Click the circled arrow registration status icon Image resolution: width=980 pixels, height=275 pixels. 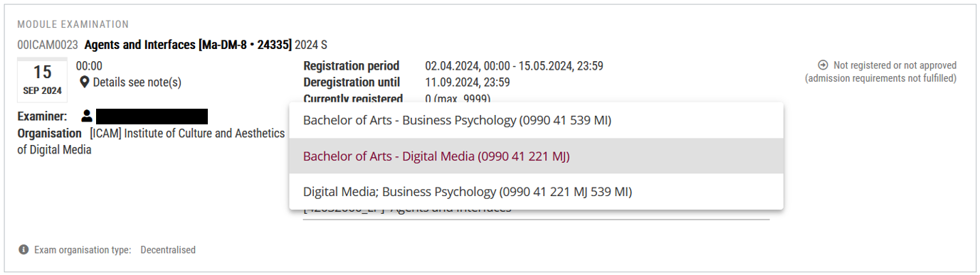coord(823,65)
